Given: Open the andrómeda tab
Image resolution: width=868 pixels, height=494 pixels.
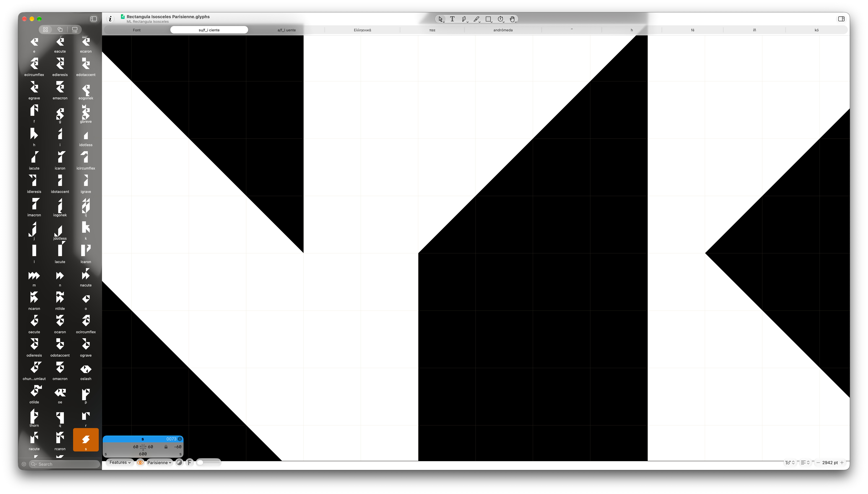Looking at the screenshot, I should (x=503, y=30).
